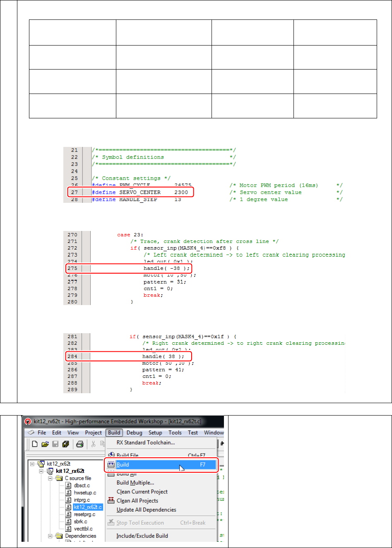Select intprg.c in the project tree

pos(82,500)
